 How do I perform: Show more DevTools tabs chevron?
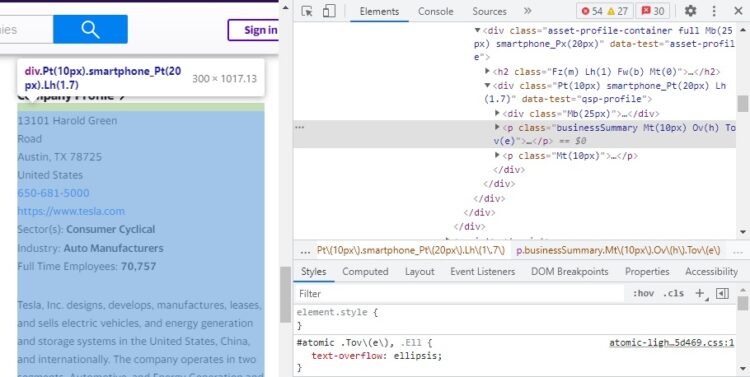tap(528, 11)
